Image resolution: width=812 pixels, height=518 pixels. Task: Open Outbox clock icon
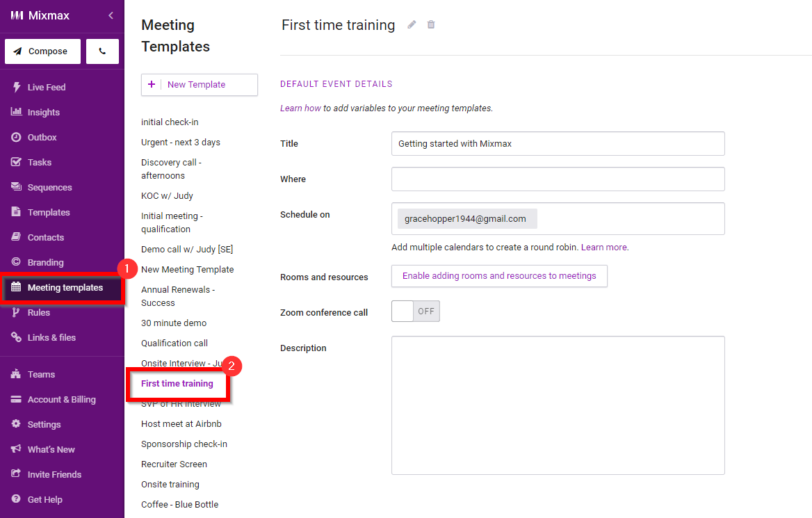coord(17,137)
